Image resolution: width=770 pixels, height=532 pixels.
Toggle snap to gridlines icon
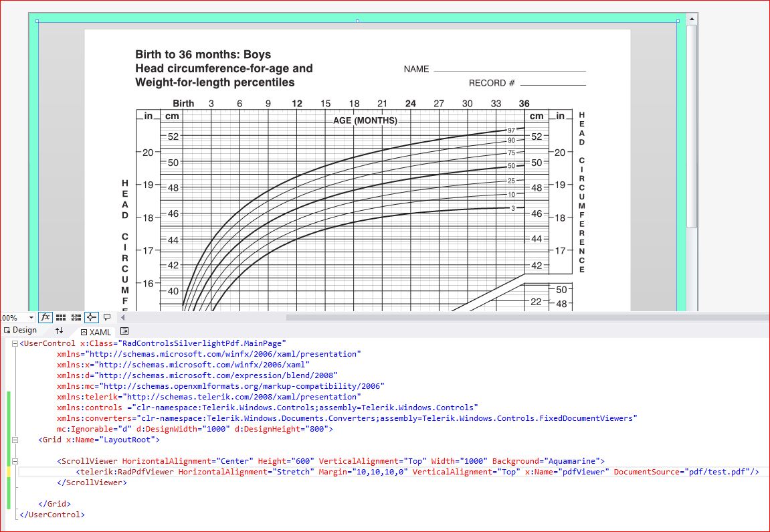76,317
